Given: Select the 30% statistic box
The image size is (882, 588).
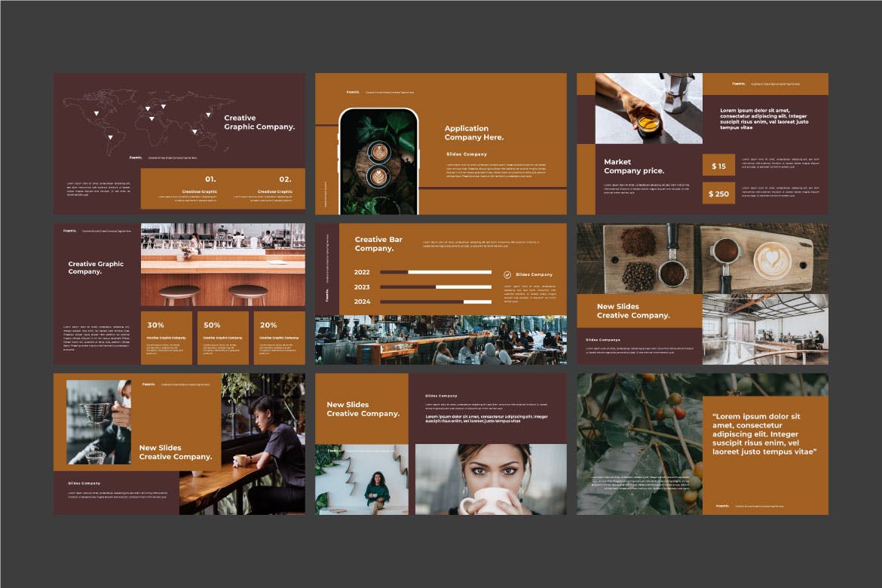Looking at the screenshot, I should click(x=167, y=338).
